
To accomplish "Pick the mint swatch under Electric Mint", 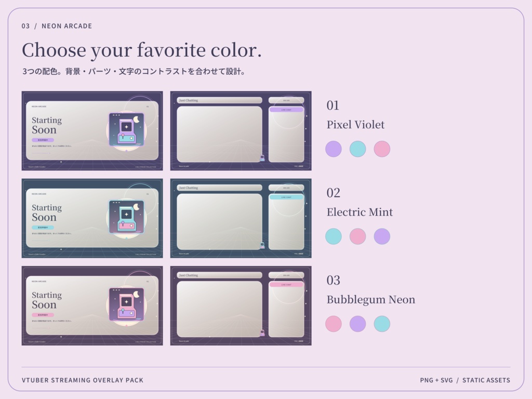I will [x=334, y=236].
